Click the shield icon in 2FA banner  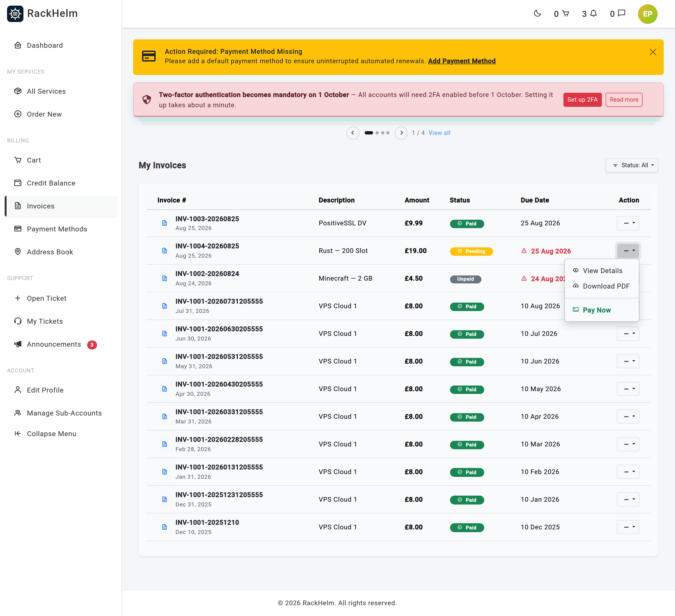[147, 100]
